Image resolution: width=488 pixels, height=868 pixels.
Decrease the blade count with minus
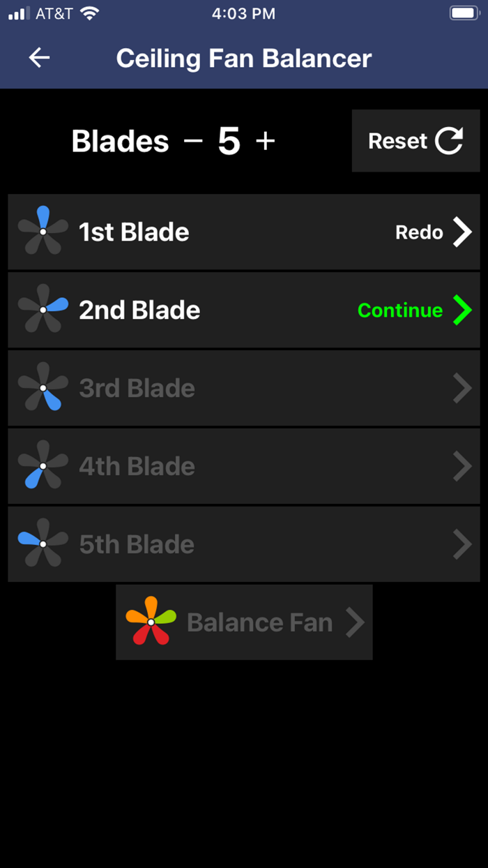pos(193,140)
